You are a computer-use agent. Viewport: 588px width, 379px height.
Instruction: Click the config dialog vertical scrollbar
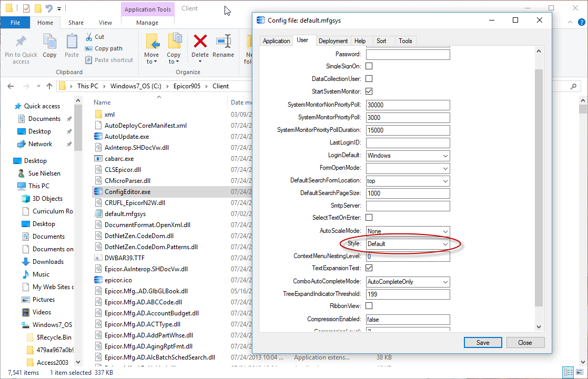[x=539, y=188]
